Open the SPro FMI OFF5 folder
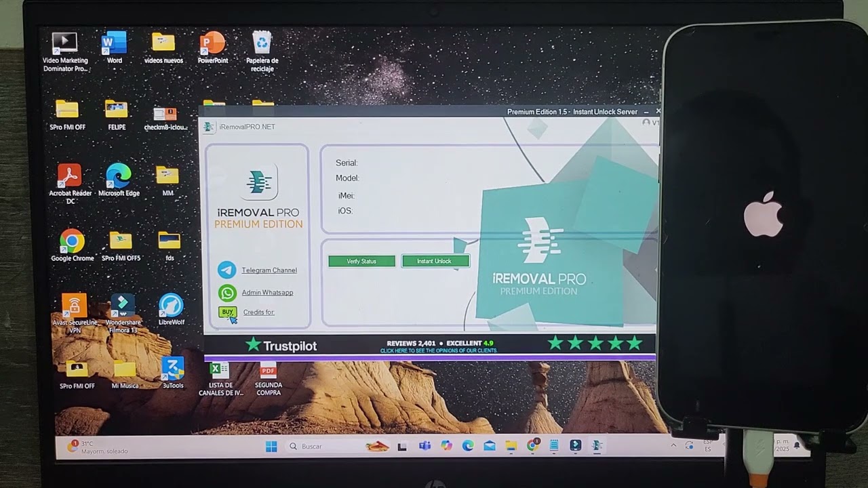Viewport: 868px width, 488px height. (121, 246)
